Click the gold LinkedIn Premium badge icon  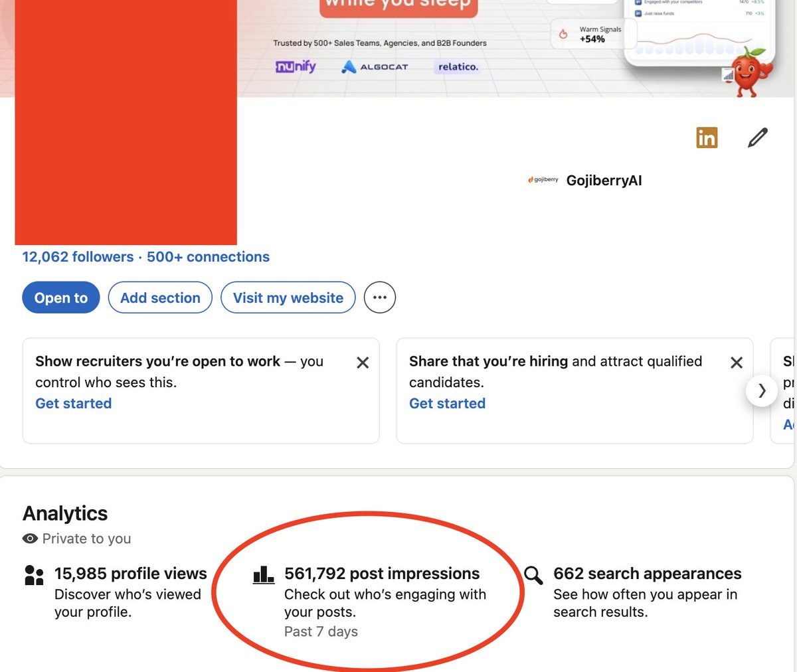[707, 137]
